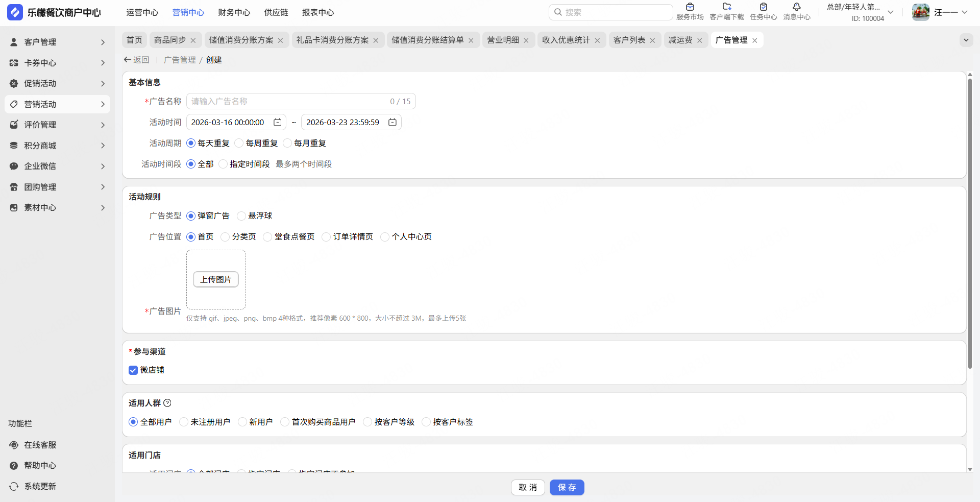
Task: Open the 消息中心 bell icon
Action: pyautogui.click(x=797, y=7)
